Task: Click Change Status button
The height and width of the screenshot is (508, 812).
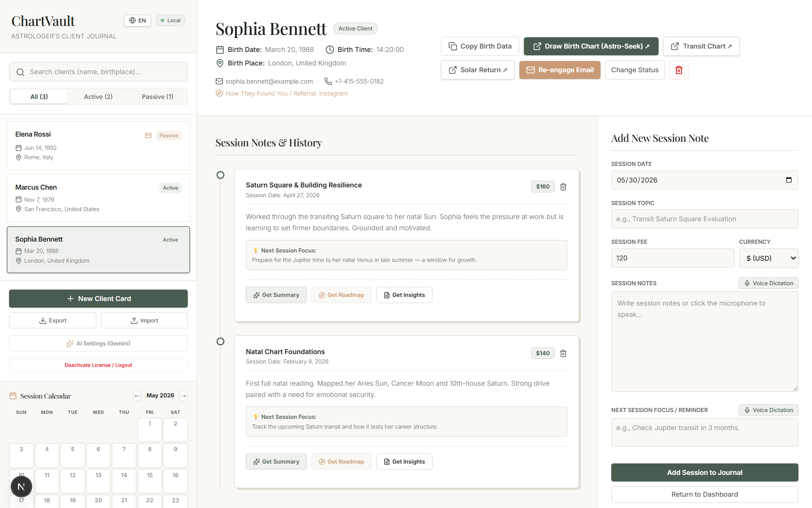Action: (635, 70)
